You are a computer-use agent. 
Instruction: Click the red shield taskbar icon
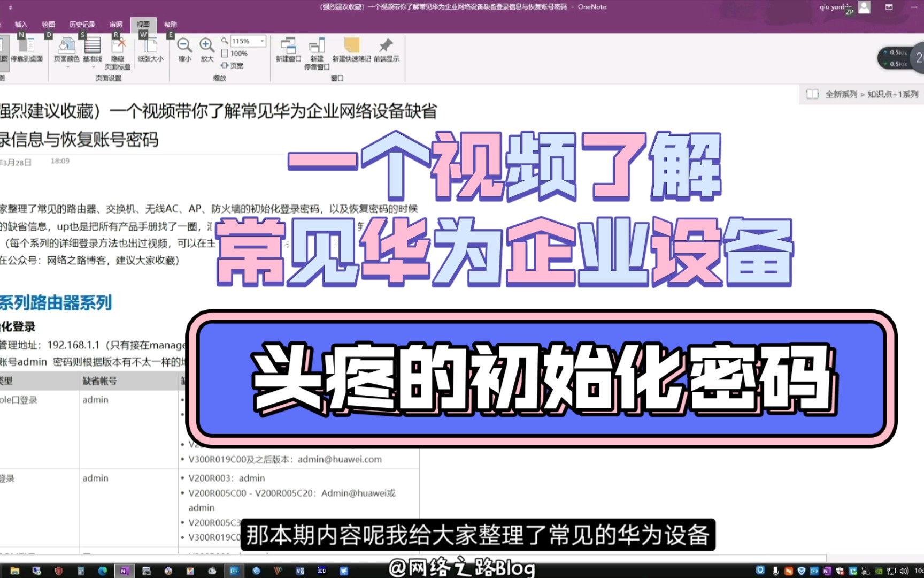58,571
